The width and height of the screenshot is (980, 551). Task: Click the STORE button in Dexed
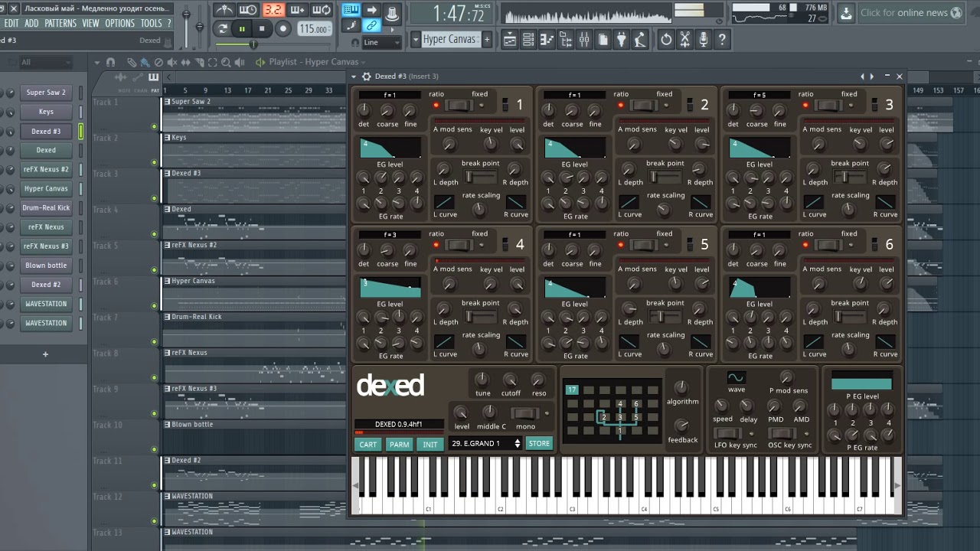pyautogui.click(x=539, y=443)
